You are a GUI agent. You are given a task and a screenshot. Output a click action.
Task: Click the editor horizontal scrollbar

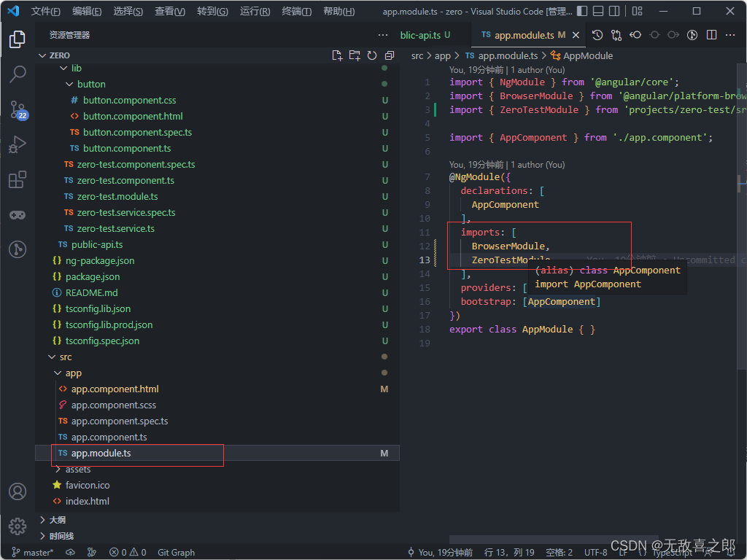tap(554, 540)
